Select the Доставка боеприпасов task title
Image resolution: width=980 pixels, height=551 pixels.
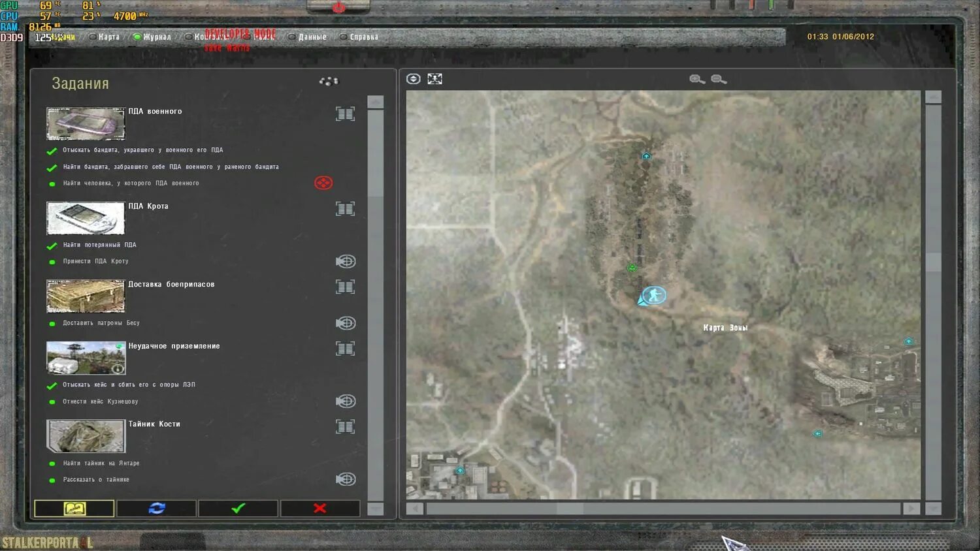(x=171, y=285)
